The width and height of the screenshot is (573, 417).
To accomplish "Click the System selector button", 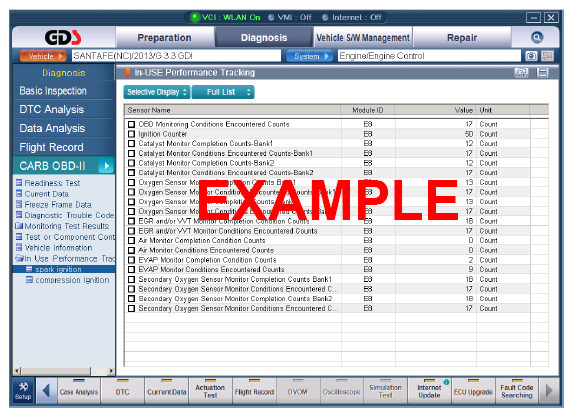I will 309,56.
